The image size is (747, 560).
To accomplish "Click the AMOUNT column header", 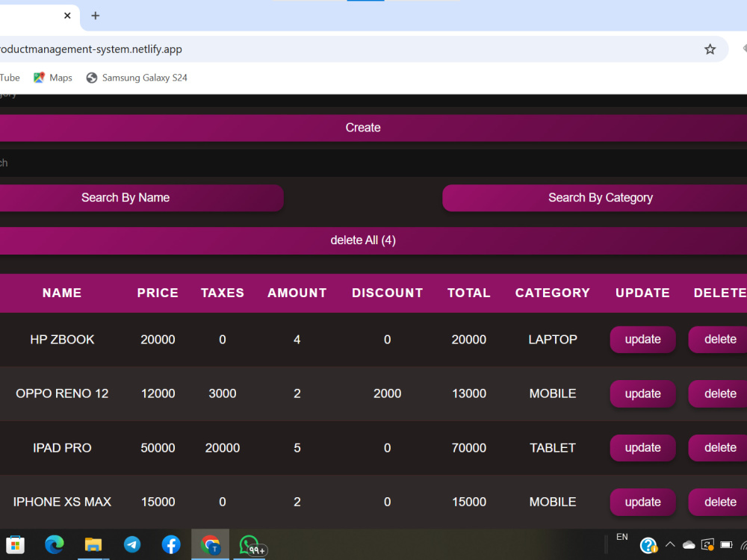I will click(x=297, y=293).
